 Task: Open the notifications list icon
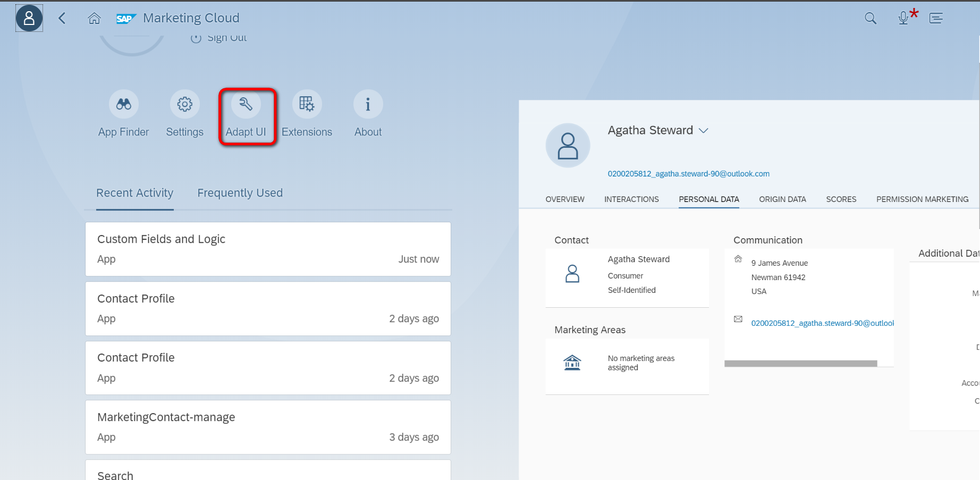[936, 18]
